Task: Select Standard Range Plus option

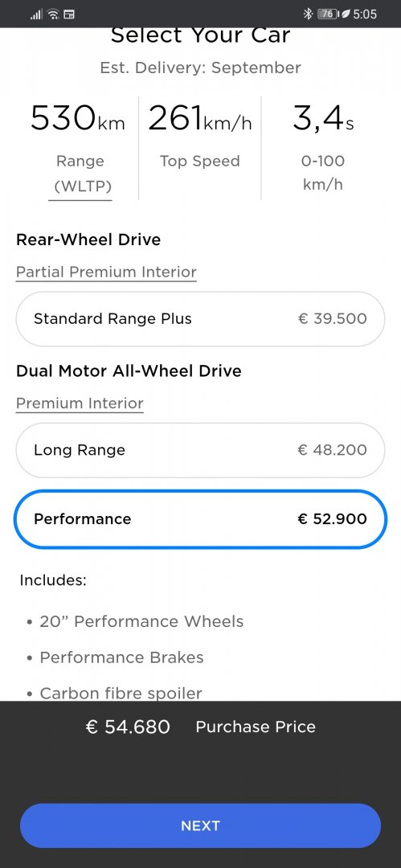Action: tap(201, 319)
